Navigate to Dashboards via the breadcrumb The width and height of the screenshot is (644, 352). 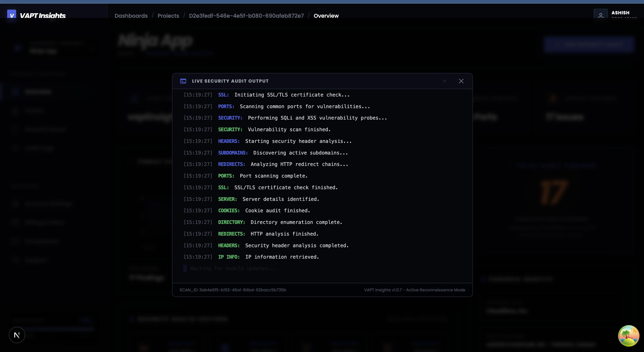[x=131, y=15]
